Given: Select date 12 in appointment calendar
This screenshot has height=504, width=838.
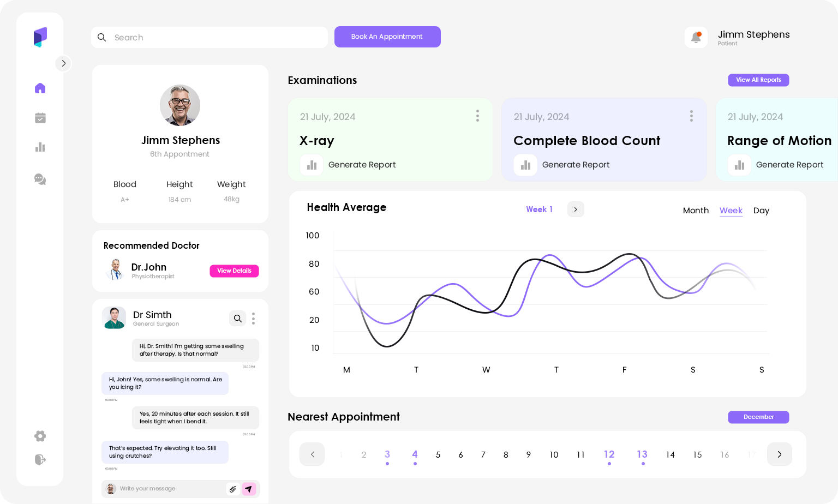Looking at the screenshot, I should tap(609, 454).
